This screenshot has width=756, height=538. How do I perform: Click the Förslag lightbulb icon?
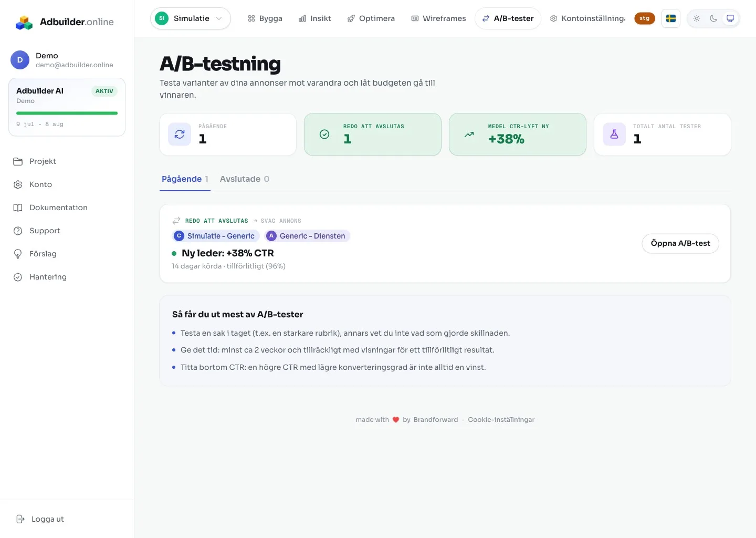[x=18, y=254]
